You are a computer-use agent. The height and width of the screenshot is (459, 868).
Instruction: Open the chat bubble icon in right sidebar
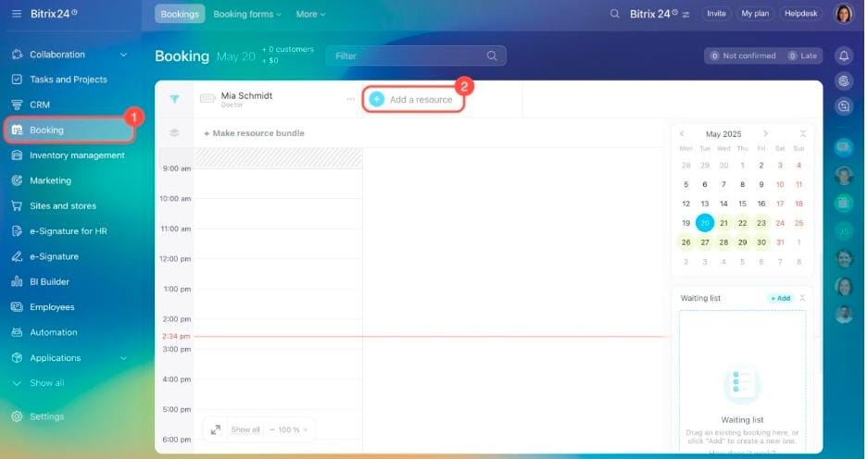(x=844, y=106)
